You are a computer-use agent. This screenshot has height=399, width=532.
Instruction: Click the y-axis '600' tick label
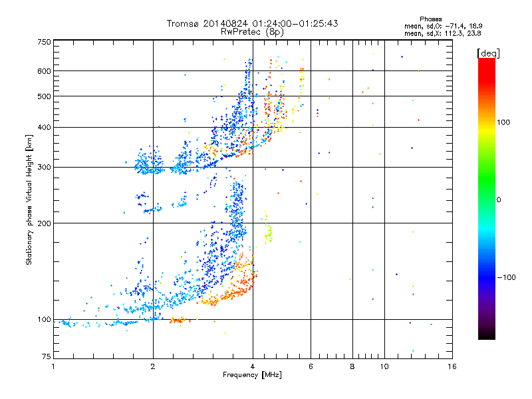point(44,71)
